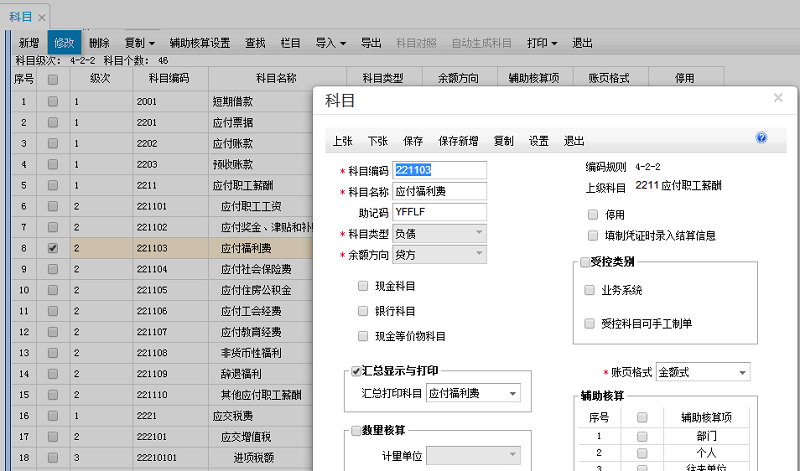Open the help icon in 科目 dialog

click(x=761, y=138)
